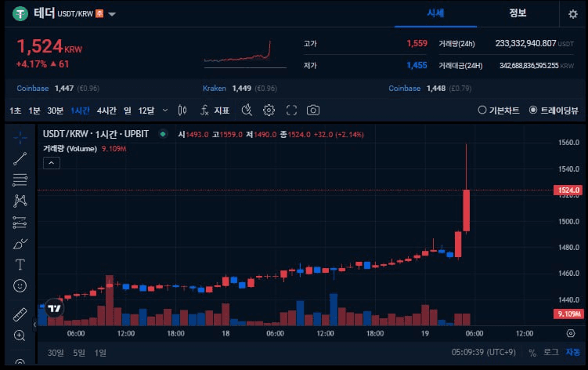Select the 트레이딩뷰 radio option
The image size is (588, 370).
pos(554,110)
